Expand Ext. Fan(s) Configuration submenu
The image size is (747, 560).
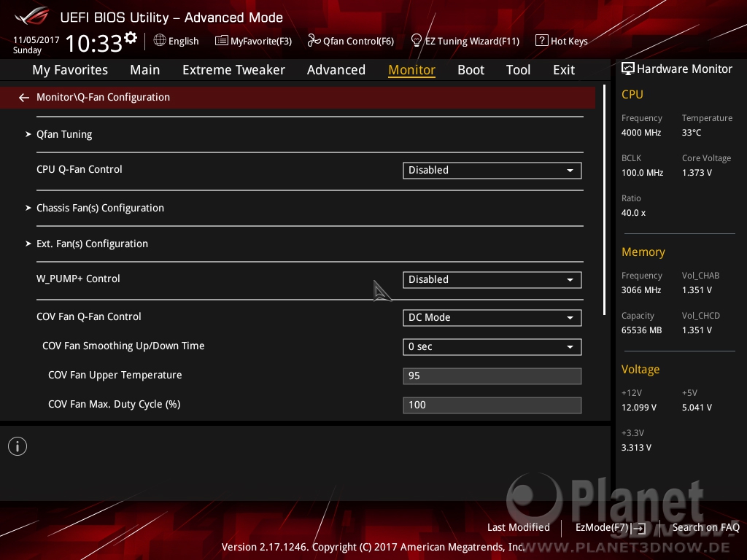[x=92, y=244]
